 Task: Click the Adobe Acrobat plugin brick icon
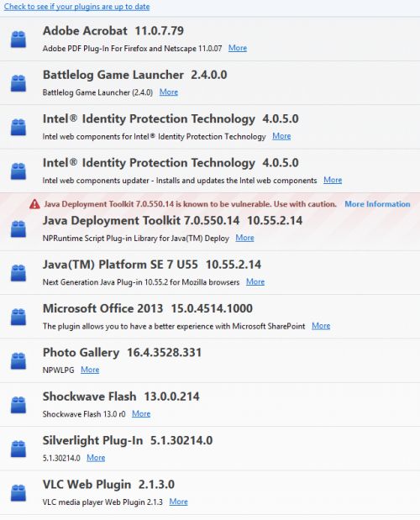[x=18, y=39]
